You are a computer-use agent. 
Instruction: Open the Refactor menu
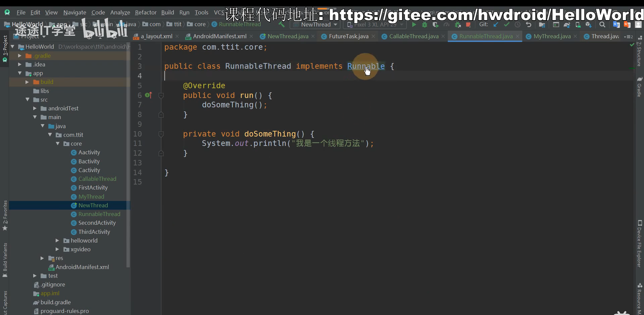[146, 12]
